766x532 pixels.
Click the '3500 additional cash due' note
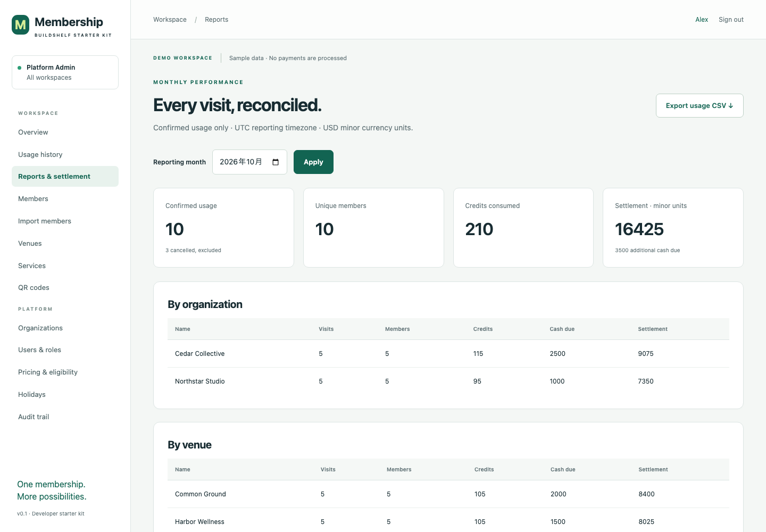tap(647, 251)
